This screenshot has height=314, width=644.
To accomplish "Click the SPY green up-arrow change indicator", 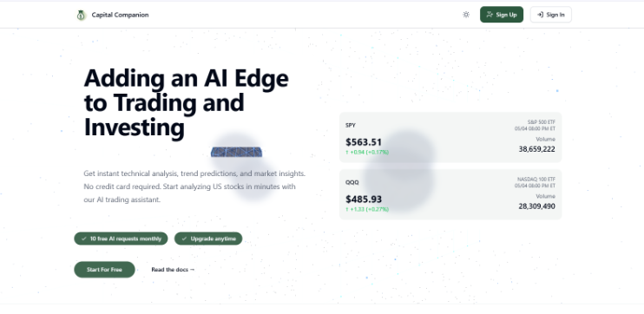I will coord(367,153).
